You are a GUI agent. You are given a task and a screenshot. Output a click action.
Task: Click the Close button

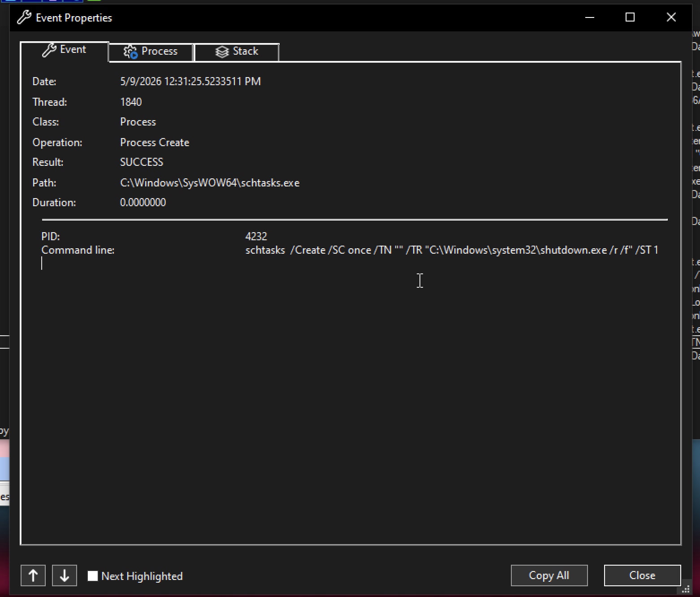642,575
